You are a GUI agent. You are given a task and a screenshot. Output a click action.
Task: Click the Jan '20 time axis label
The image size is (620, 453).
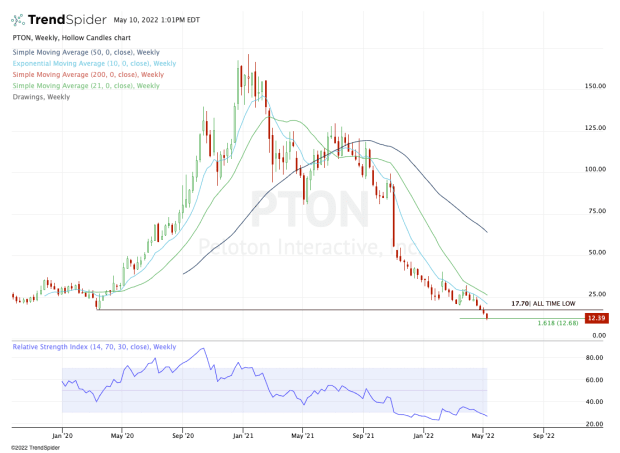(x=62, y=436)
